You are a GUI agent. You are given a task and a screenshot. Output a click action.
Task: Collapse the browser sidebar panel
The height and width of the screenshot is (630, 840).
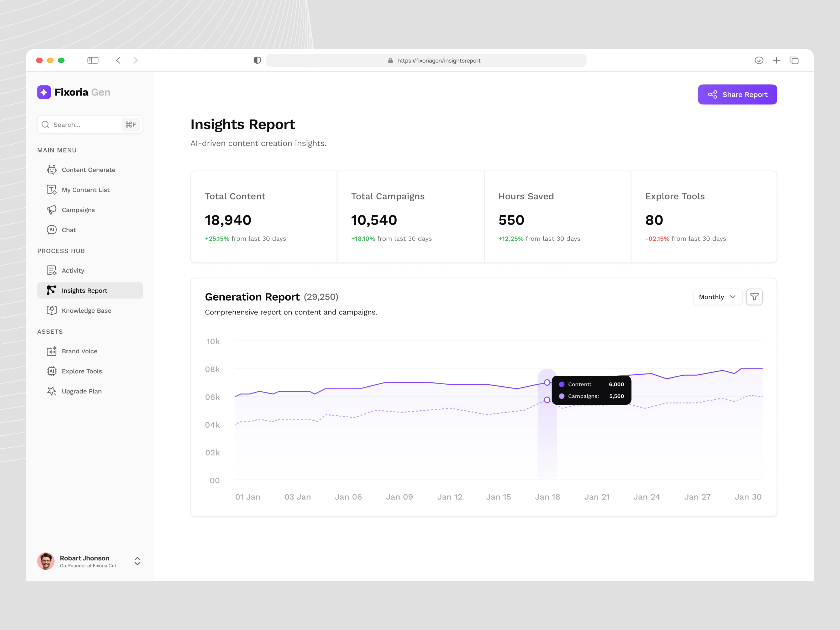(93, 60)
